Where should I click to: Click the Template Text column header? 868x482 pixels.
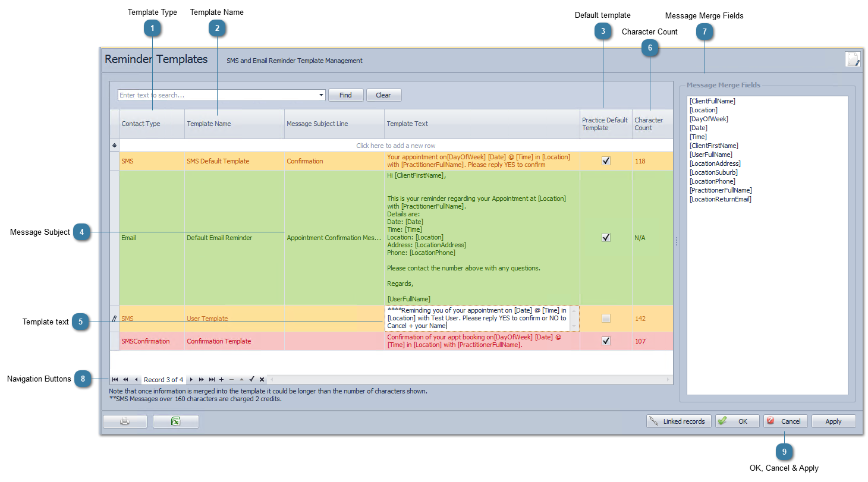tap(482, 124)
